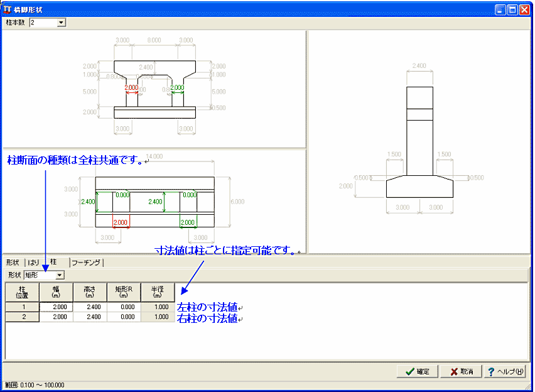Screen dimensions: 535x392
Task: Select the 幅 cell for column 1
Action: (57, 307)
